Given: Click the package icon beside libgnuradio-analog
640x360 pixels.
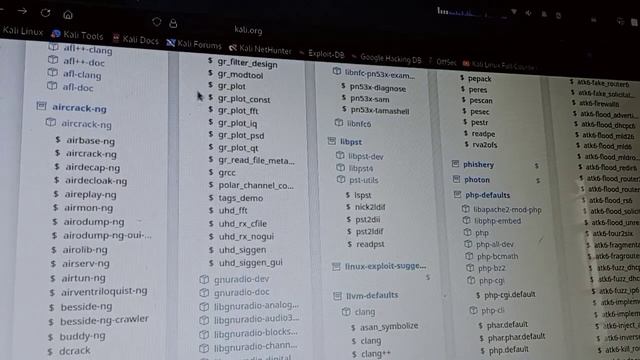Looking at the screenshot, I should (x=204, y=307).
